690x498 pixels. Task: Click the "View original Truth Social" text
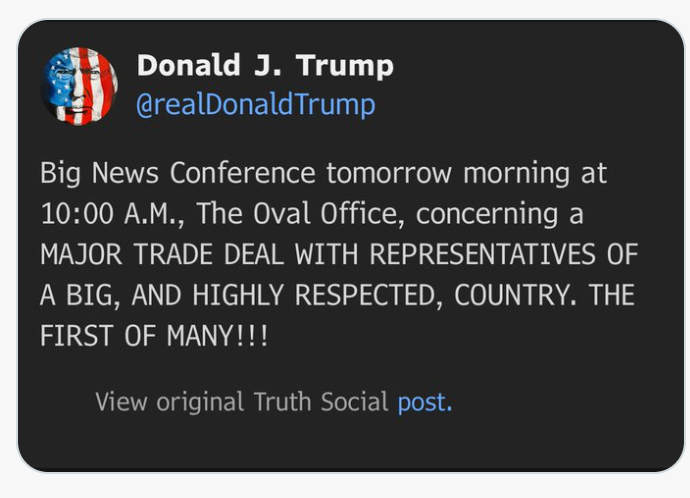click(241, 402)
